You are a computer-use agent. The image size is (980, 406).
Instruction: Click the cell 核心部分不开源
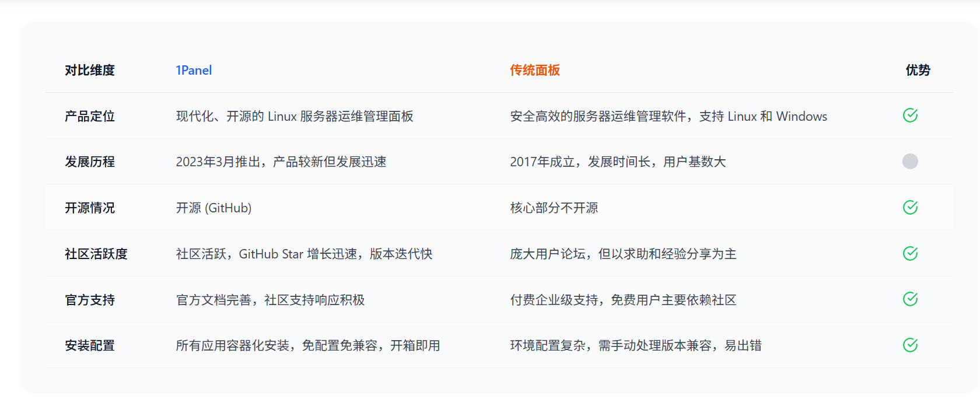tap(554, 208)
